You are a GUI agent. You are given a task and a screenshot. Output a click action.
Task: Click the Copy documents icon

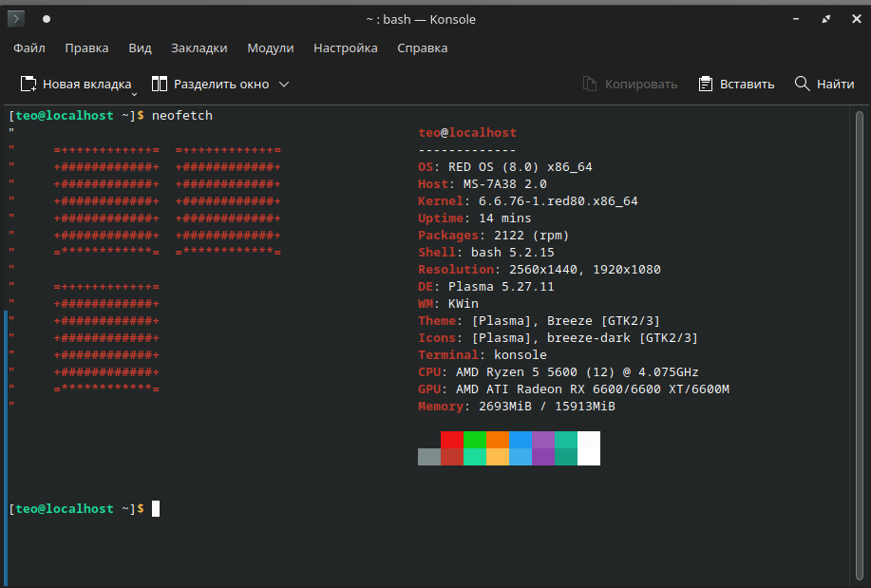tap(590, 84)
